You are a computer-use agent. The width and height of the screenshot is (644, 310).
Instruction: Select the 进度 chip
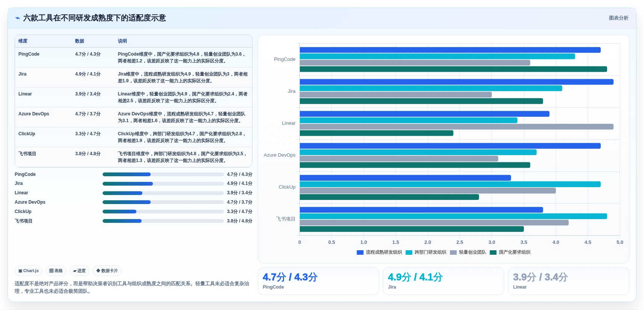(79, 271)
